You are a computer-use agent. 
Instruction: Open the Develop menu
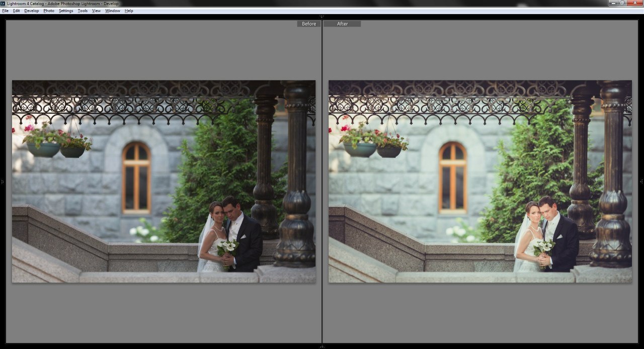point(32,11)
